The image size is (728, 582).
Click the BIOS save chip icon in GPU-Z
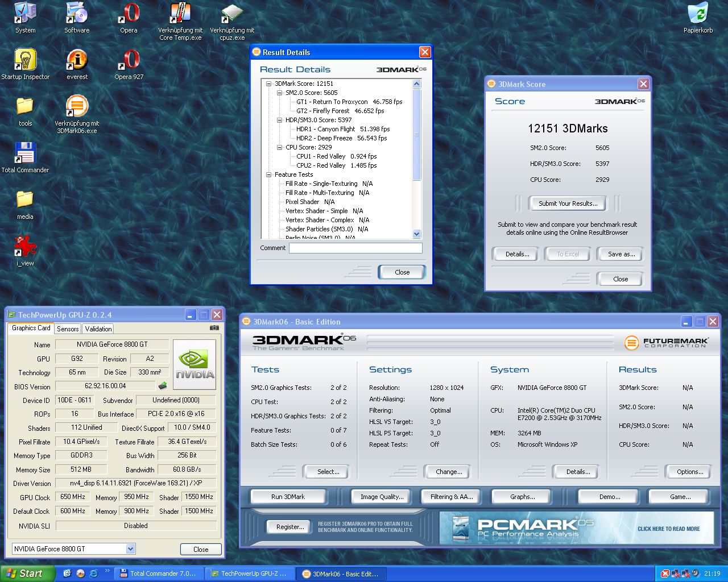pyautogui.click(x=163, y=385)
